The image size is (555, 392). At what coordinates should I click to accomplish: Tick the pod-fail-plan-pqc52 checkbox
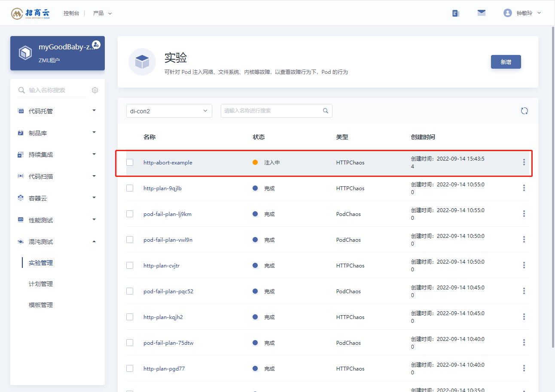130,291
